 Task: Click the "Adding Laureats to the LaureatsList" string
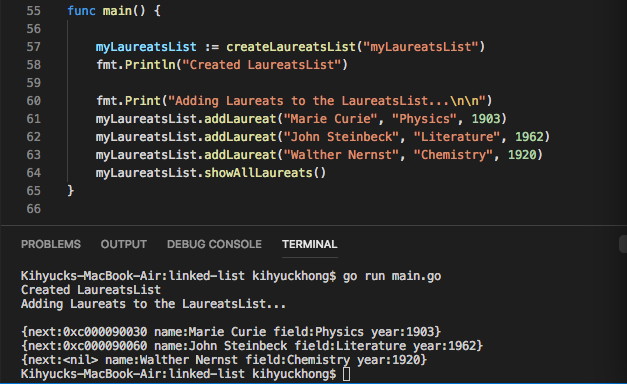point(326,101)
